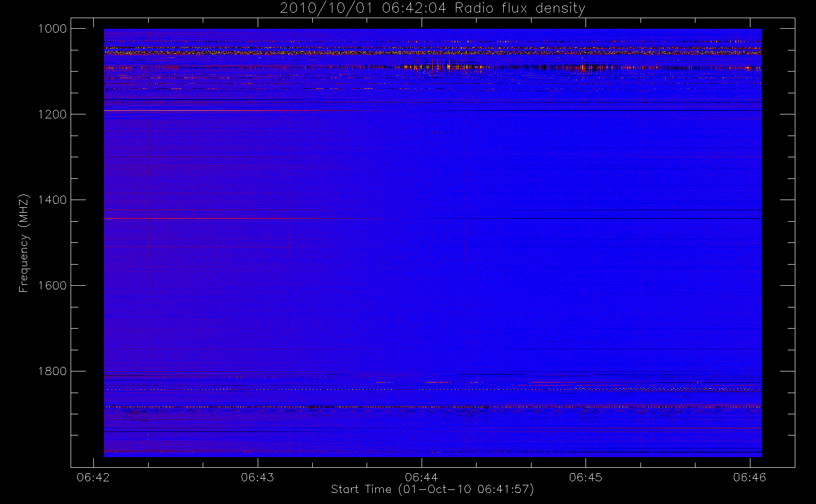Click the 1600 frequency tick label
Viewport: 816px width, 504px height.
(x=52, y=286)
